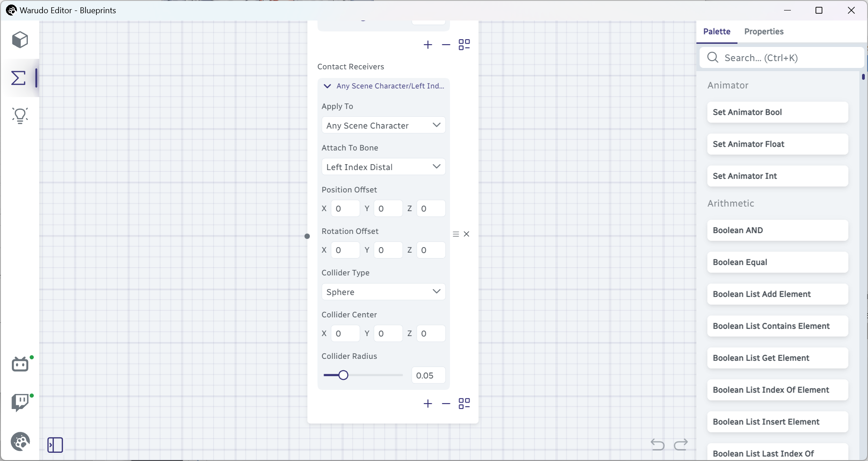The image size is (868, 461).
Task: Open the Apply To dropdown
Action: 383,125
